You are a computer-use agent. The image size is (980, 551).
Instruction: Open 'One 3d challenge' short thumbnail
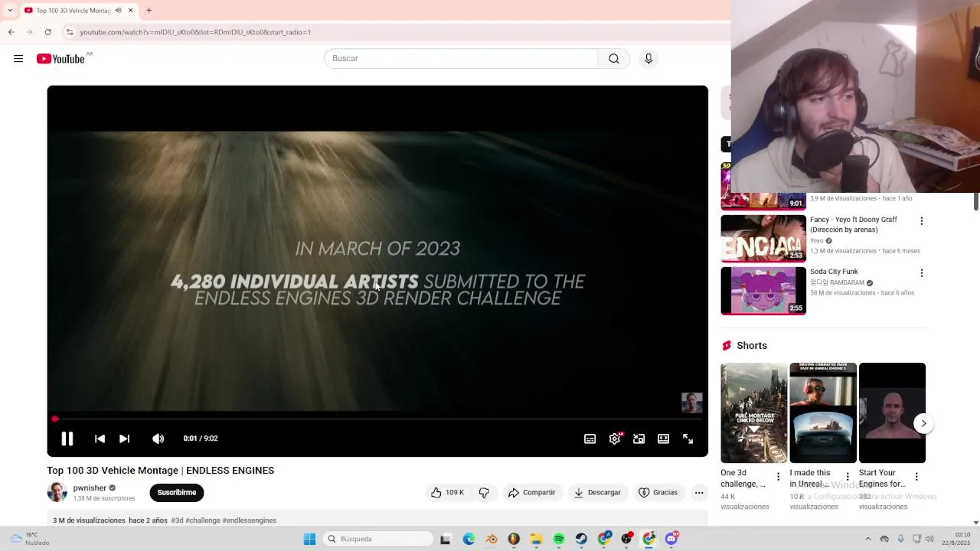click(754, 413)
